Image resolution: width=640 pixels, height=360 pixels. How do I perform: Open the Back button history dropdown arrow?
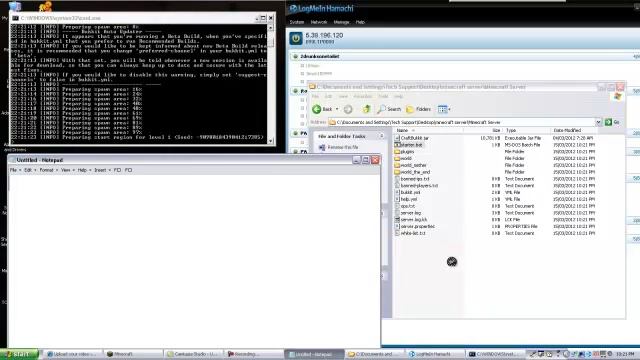click(x=337, y=109)
